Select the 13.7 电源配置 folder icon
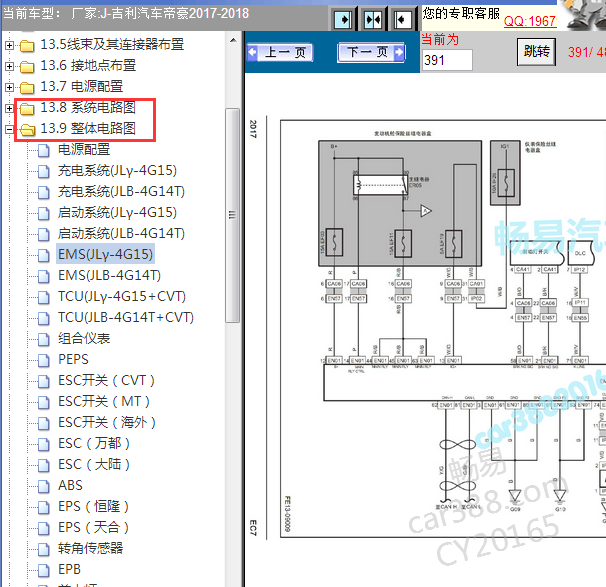Viewport: 606px width, 587px height. [27, 87]
